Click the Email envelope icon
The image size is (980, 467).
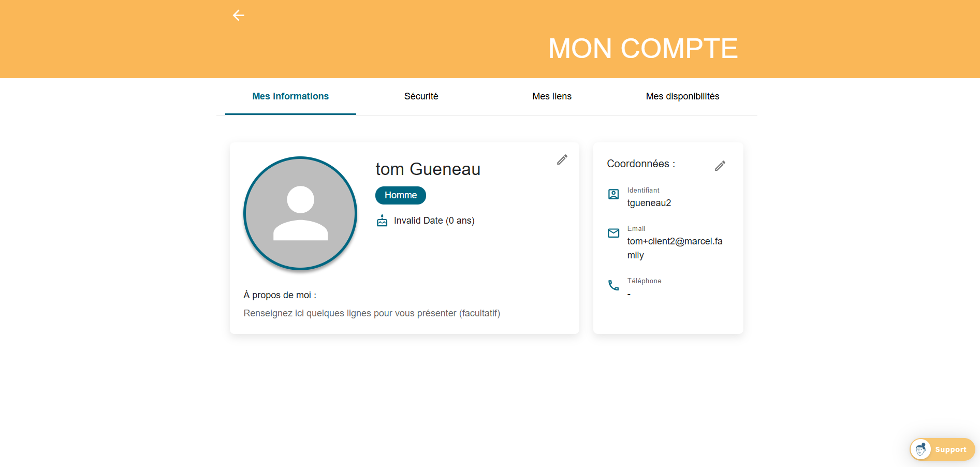613,233
